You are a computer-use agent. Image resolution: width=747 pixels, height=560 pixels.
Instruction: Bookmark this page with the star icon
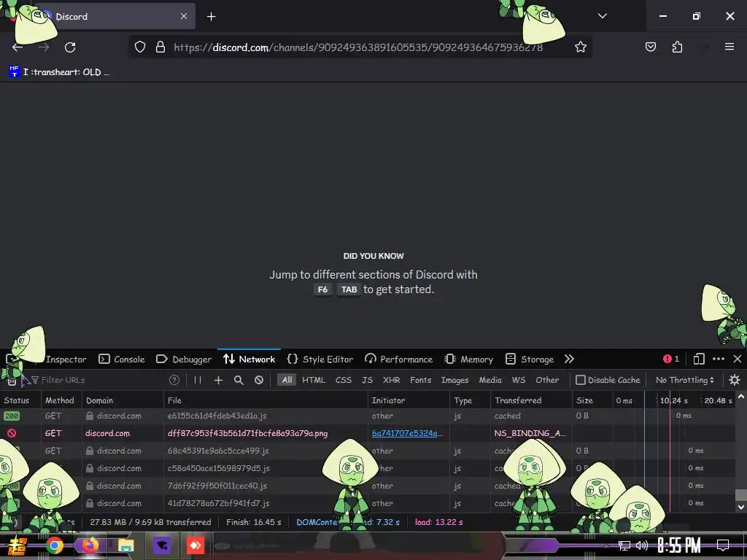pyautogui.click(x=580, y=47)
